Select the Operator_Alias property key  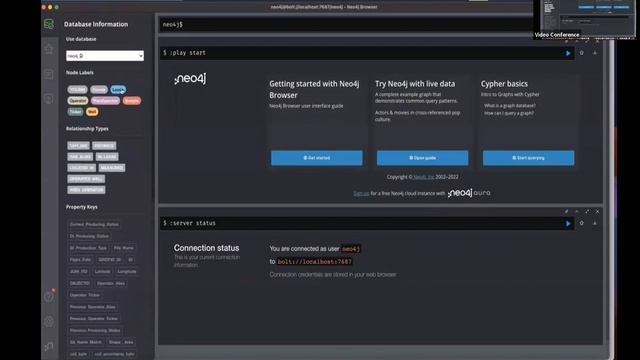click(x=111, y=283)
